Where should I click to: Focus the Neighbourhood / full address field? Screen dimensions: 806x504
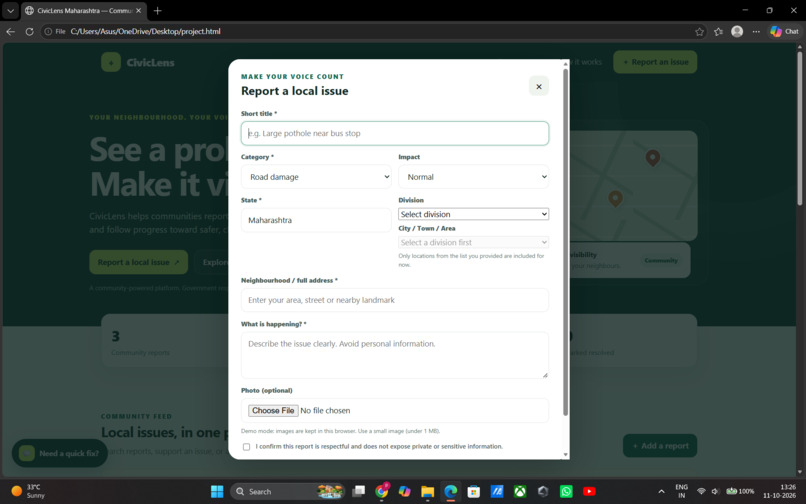(395, 300)
